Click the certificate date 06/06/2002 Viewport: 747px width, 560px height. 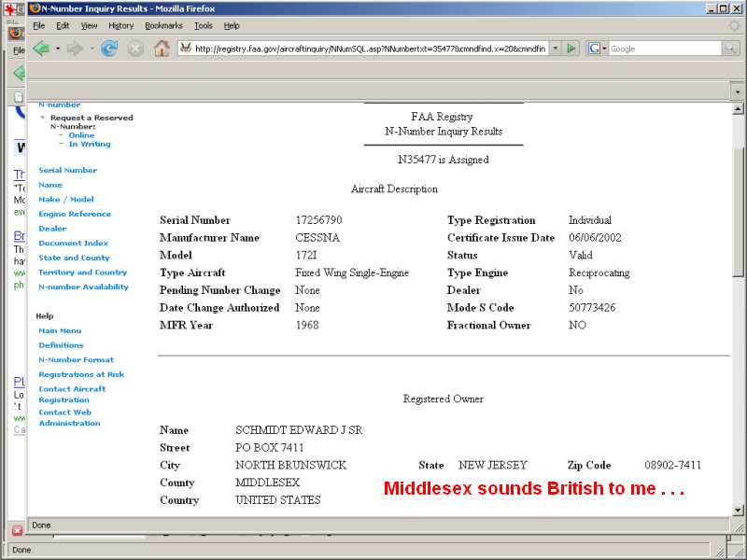pyautogui.click(x=595, y=238)
